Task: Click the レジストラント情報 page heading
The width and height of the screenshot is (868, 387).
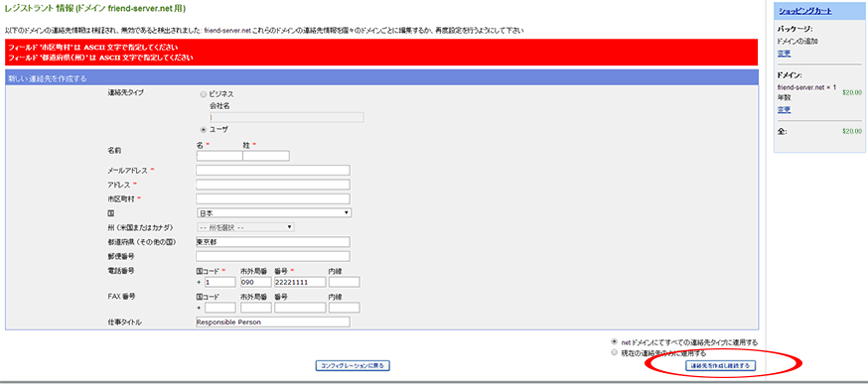Action: pyautogui.click(x=95, y=10)
